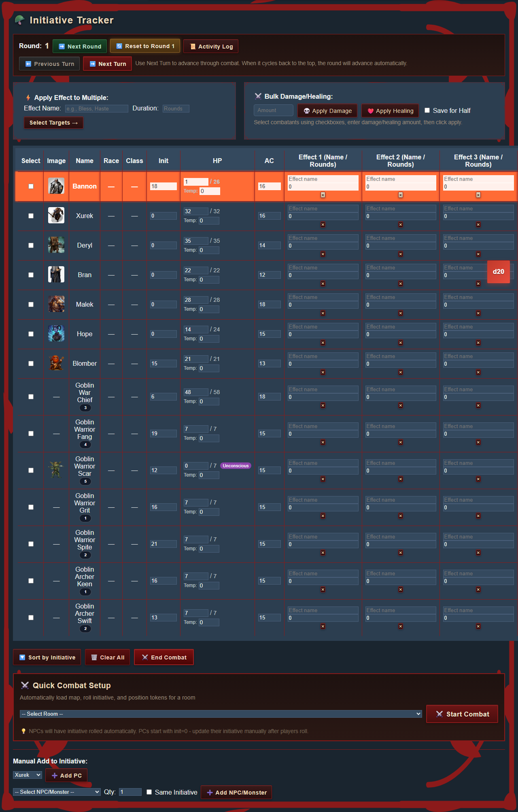Open the Select NPC/Monster dropdown
Screen dimensions: 518x812
57,792
